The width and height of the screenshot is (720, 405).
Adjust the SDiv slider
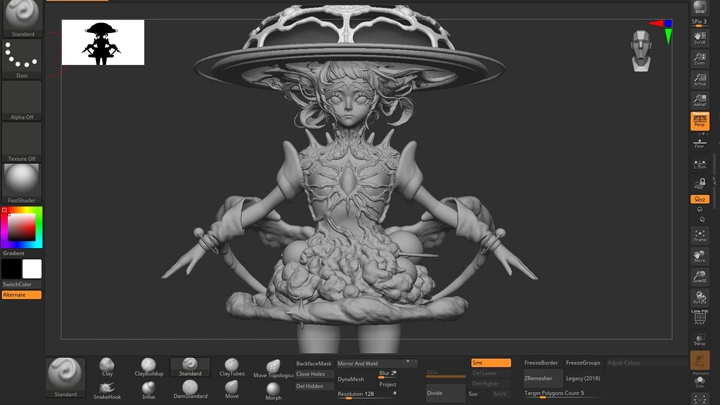pyautogui.click(x=445, y=373)
